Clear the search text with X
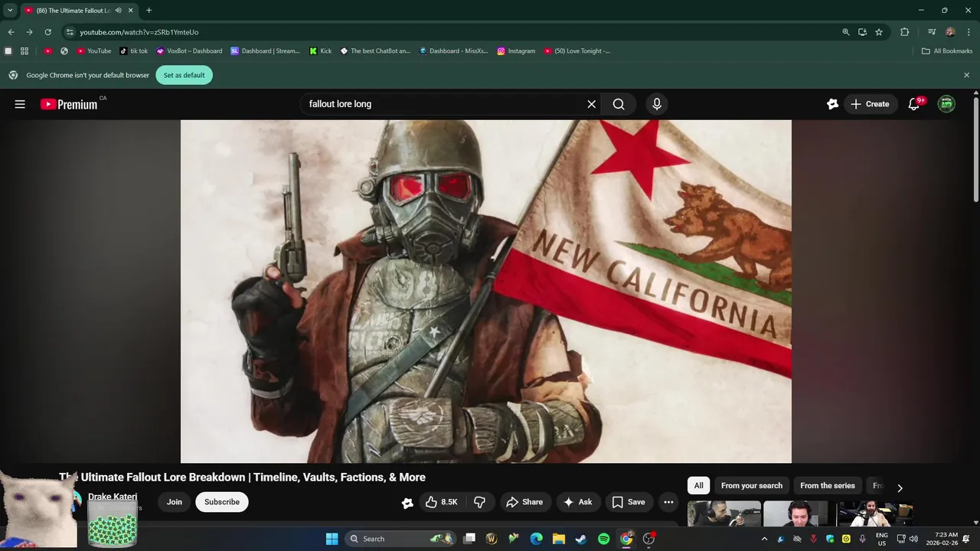980x551 pixels. coord(591,104)
